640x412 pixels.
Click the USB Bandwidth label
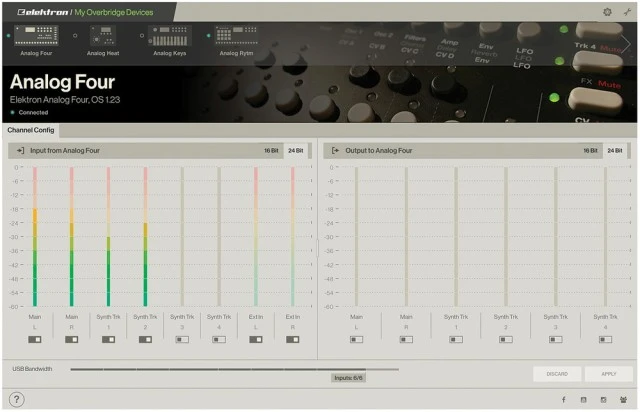coord(32,369)
